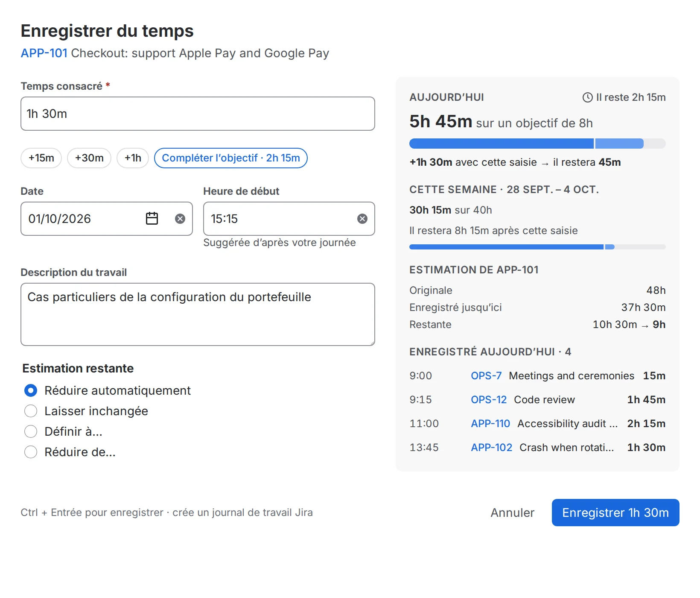Click the Originale 48h estimate value

(656, 290)
